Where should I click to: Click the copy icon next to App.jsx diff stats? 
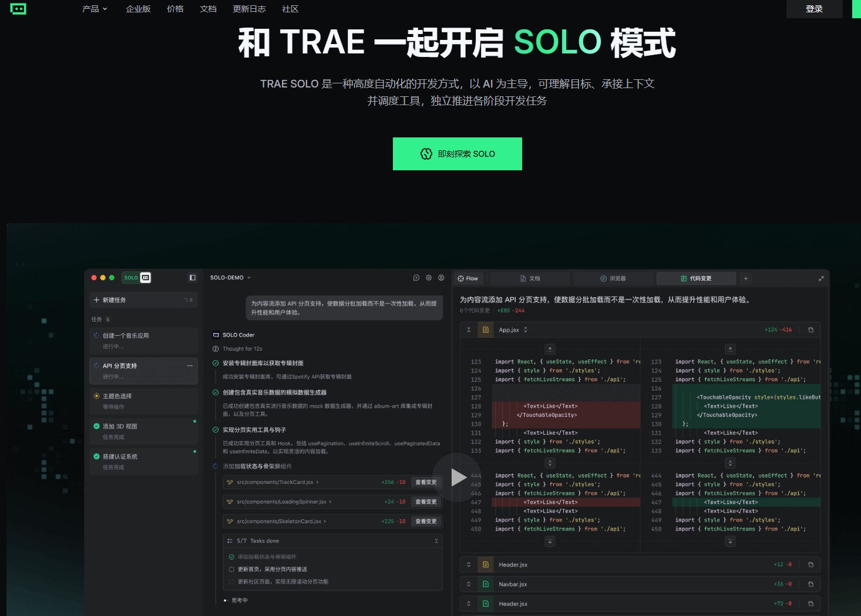coord(810,329)
